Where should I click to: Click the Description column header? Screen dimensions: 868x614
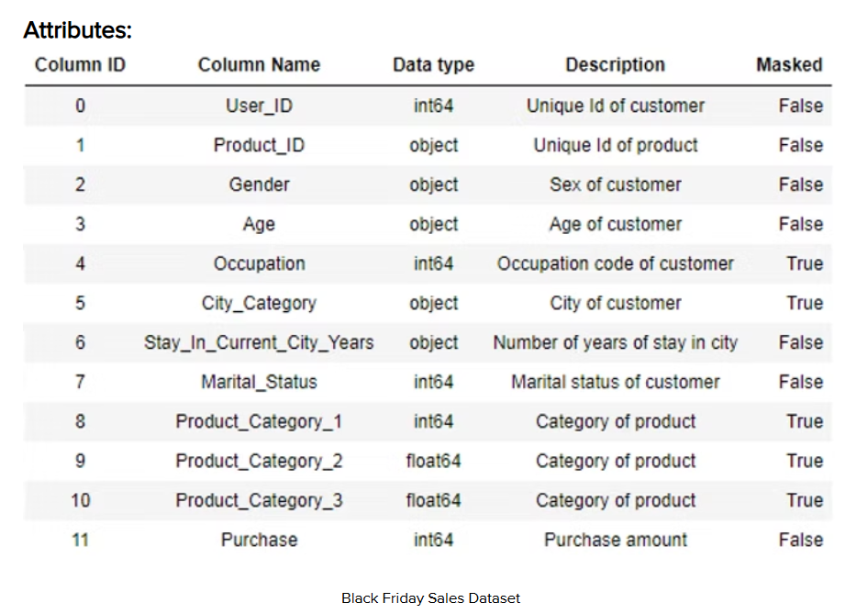tap(615, 65)
